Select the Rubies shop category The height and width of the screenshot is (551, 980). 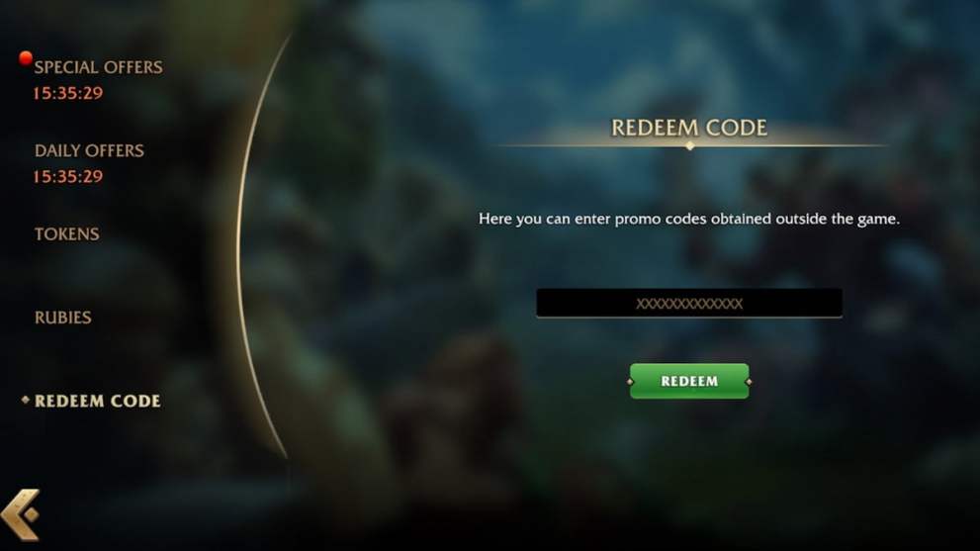[62, 318]
